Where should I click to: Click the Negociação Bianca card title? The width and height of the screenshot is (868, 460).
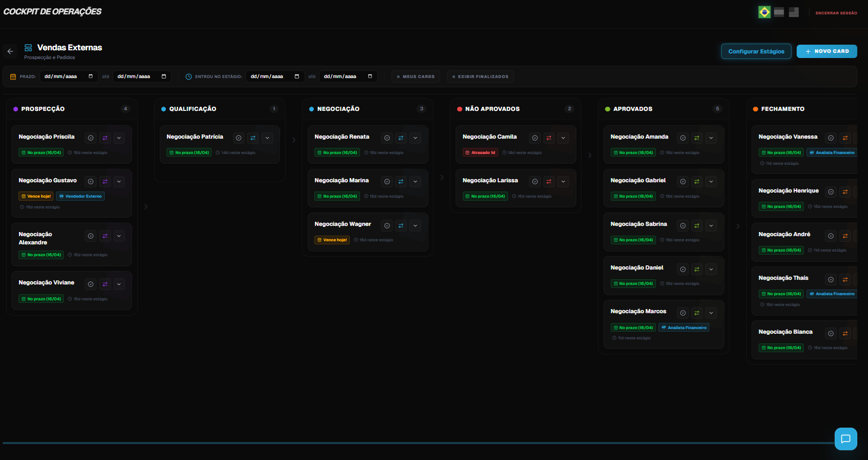785,332
